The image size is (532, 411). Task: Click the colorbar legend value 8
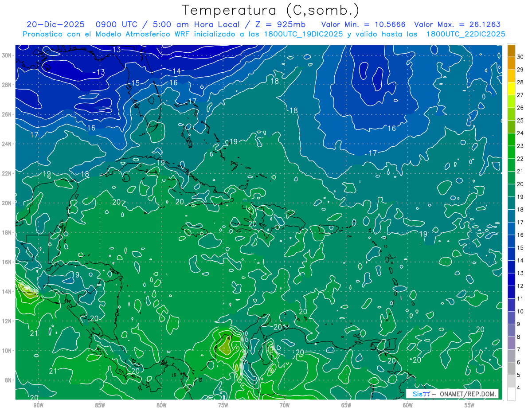pyautogui.click(x=518, y=337)
